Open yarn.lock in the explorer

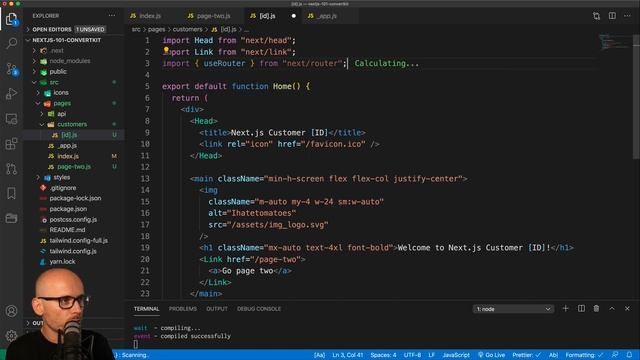(x=62, y=262)
